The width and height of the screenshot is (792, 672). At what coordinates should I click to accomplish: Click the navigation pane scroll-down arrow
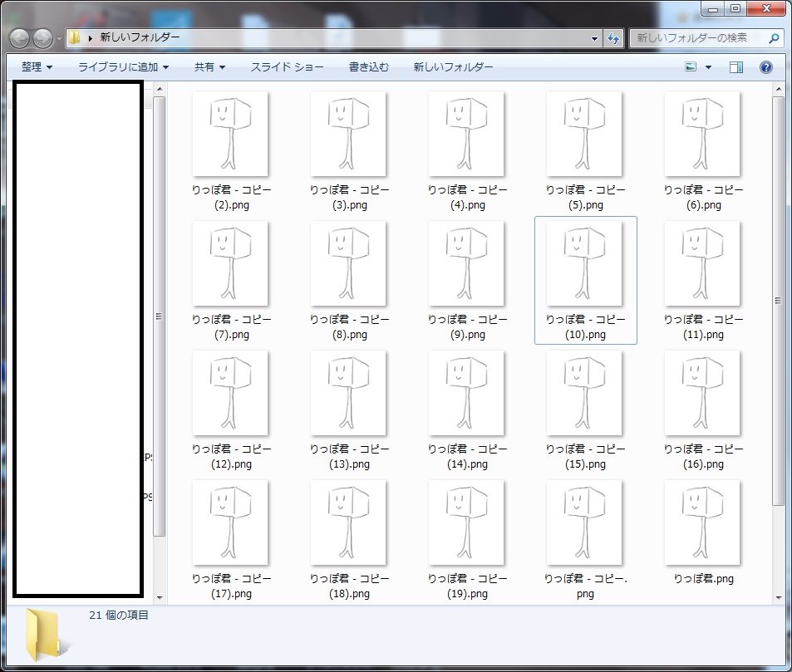[160, 598]
